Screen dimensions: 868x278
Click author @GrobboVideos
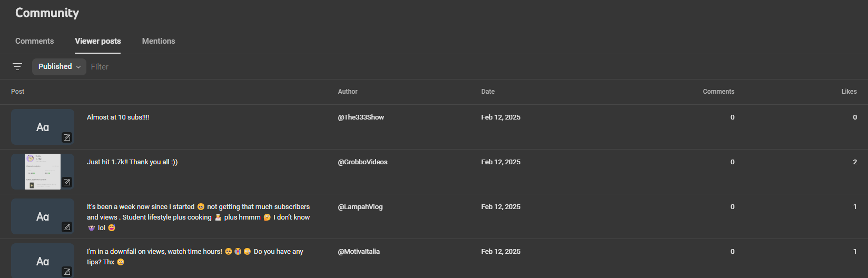click(x=362, y=162)
